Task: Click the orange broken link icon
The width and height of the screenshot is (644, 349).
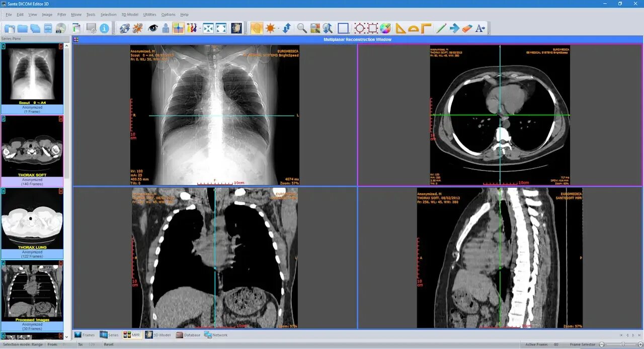Action: click(137, 28)
